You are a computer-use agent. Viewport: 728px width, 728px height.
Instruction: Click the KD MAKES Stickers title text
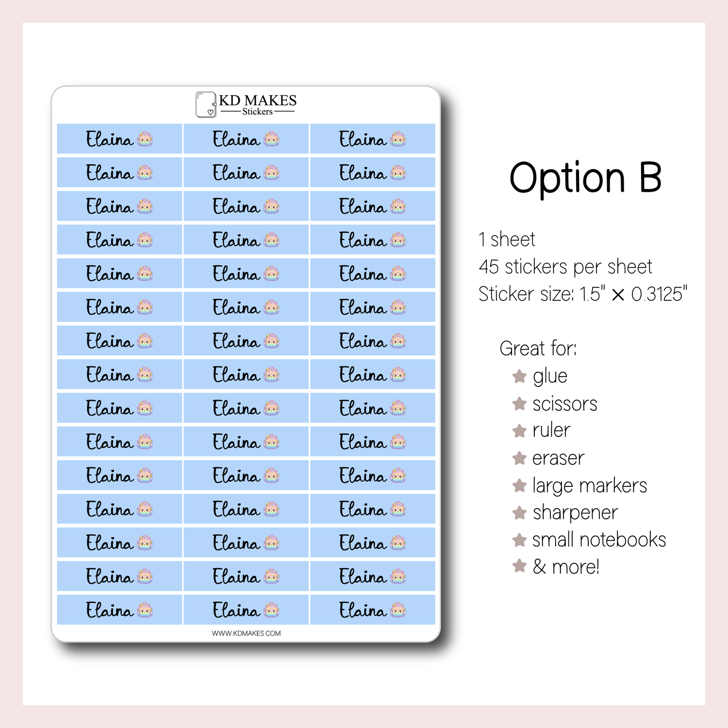[257, 104]
